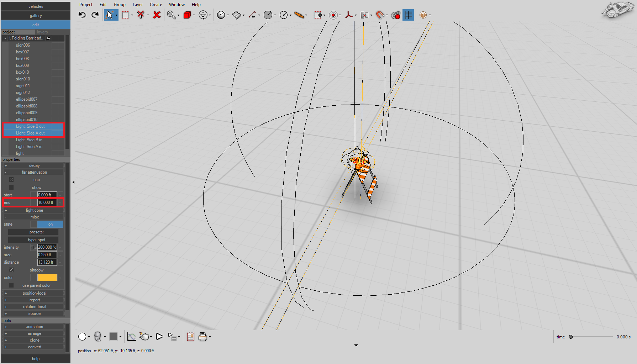Viewport: 637px width, 364px height.
Task: Open the Project menu
Action: 86,5
